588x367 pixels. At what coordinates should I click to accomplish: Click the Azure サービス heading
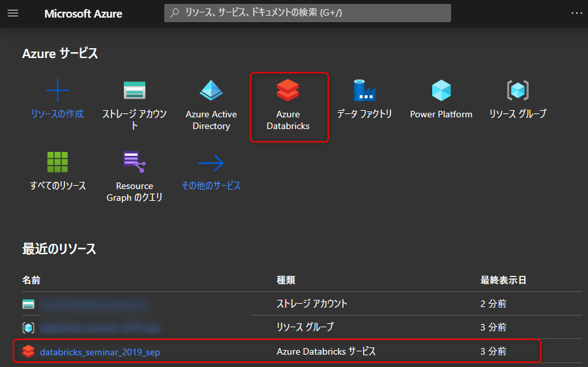pyautogui.click(x=60, y=53)
